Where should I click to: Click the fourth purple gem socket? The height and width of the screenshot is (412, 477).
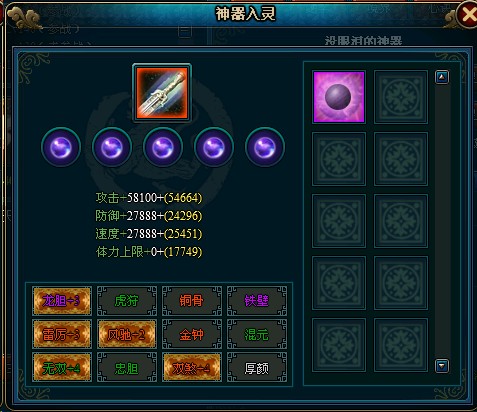click(214, 147)
